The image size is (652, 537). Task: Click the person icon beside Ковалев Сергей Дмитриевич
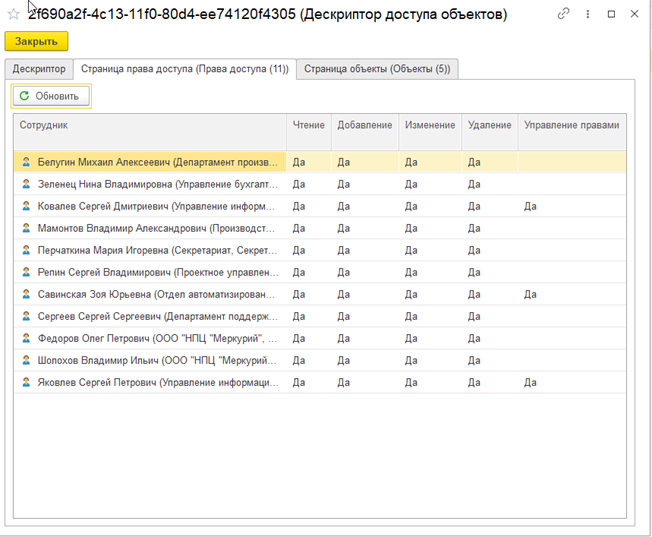tap(26, 206)
